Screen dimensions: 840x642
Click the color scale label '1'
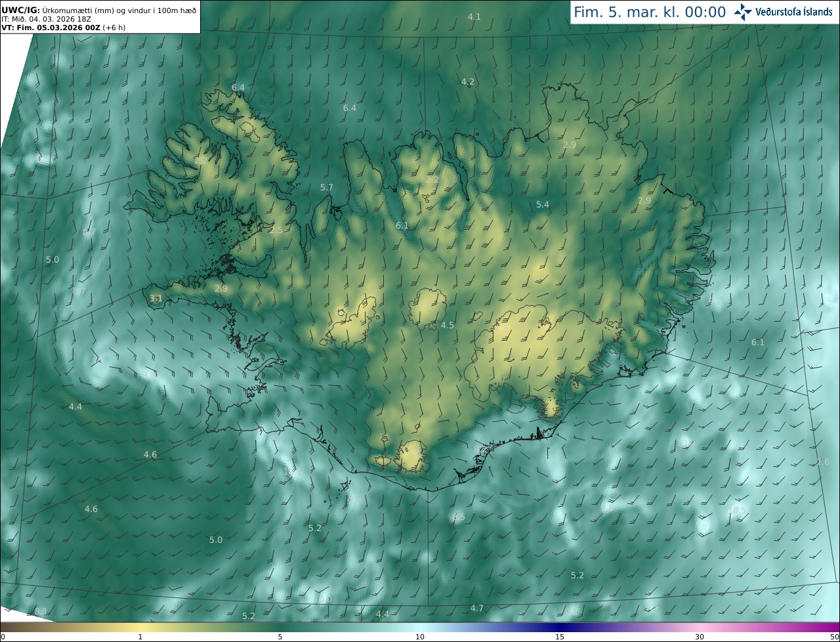140,637
